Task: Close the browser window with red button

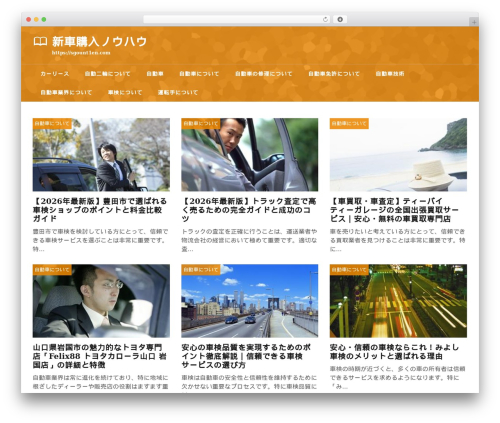Action: coord(29,20)
